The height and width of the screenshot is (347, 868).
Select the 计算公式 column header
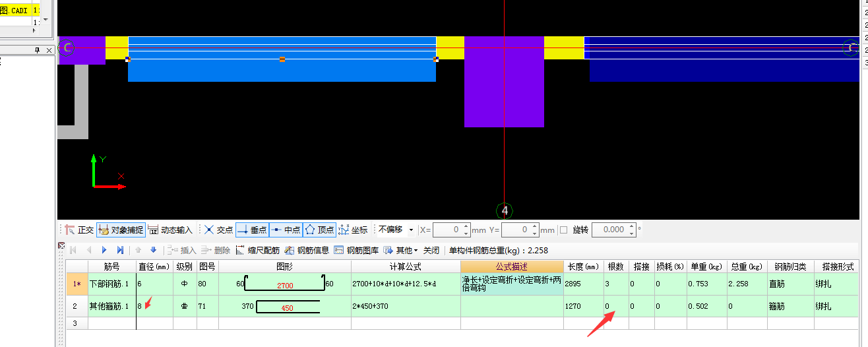click(406, 267)
